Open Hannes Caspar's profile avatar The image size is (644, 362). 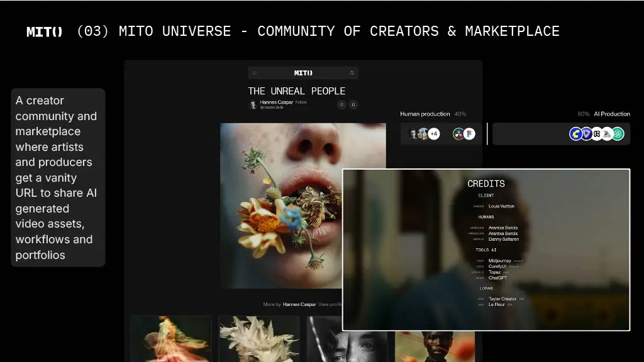(253, 104)
